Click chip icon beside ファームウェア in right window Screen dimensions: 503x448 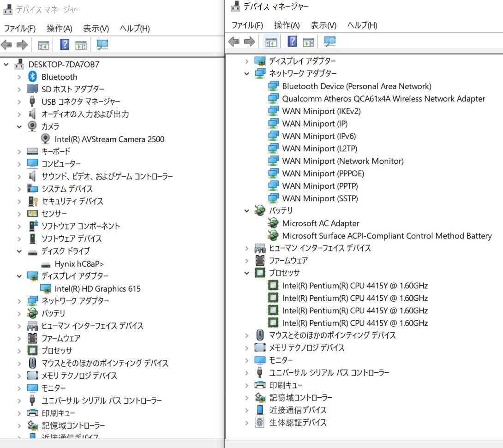coord(260,260)
